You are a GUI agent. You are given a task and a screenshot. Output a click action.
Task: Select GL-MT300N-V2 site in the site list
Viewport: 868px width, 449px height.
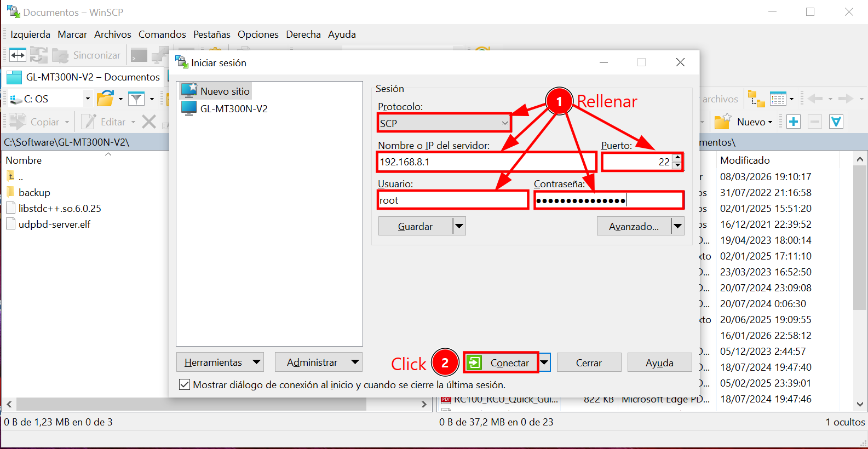pyautogui.click(x=225, y=108)
